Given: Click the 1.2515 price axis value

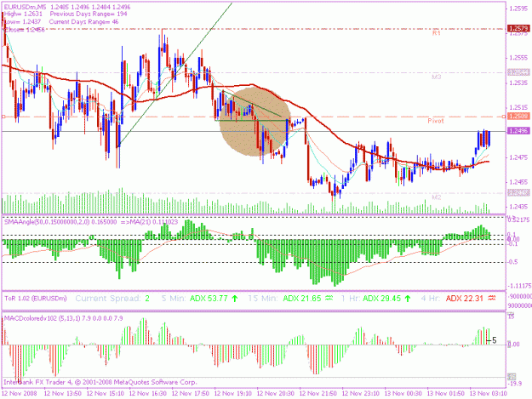Looking at the screenshot, I should tap(518, 108).
